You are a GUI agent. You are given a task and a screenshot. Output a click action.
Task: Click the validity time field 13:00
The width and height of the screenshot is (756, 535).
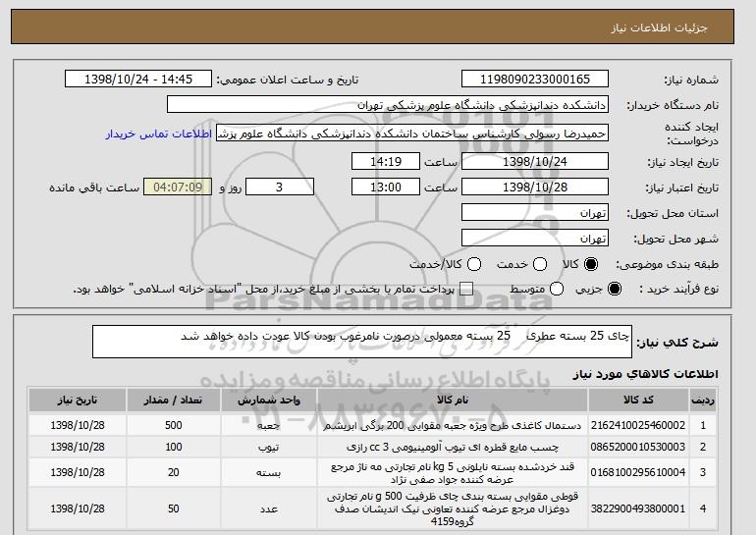(x=386, y=187)
